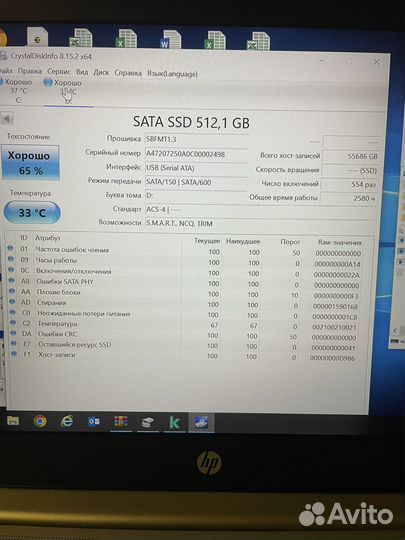Click the serial number field A47207250A0C00002498
The height and width of the screenshot is (540, 405).
196,154
